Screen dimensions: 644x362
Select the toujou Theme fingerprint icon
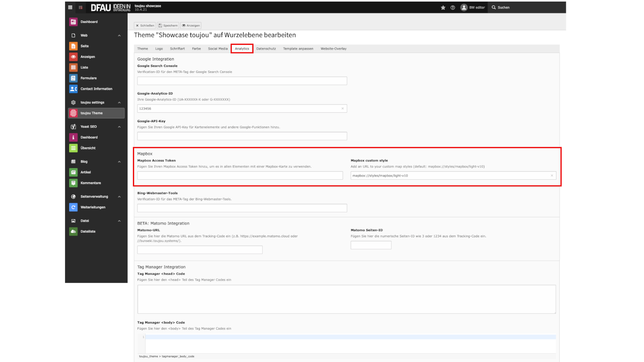coord(73,113)
